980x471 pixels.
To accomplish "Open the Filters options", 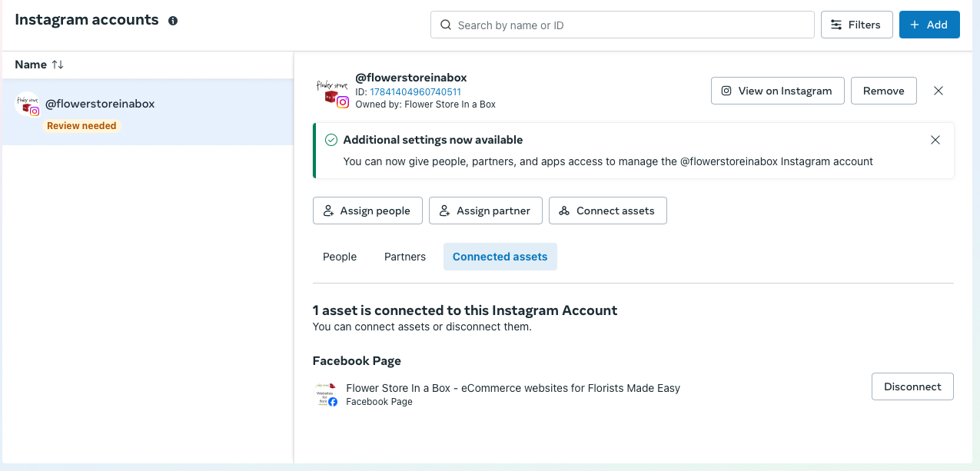I will point(857,25).
